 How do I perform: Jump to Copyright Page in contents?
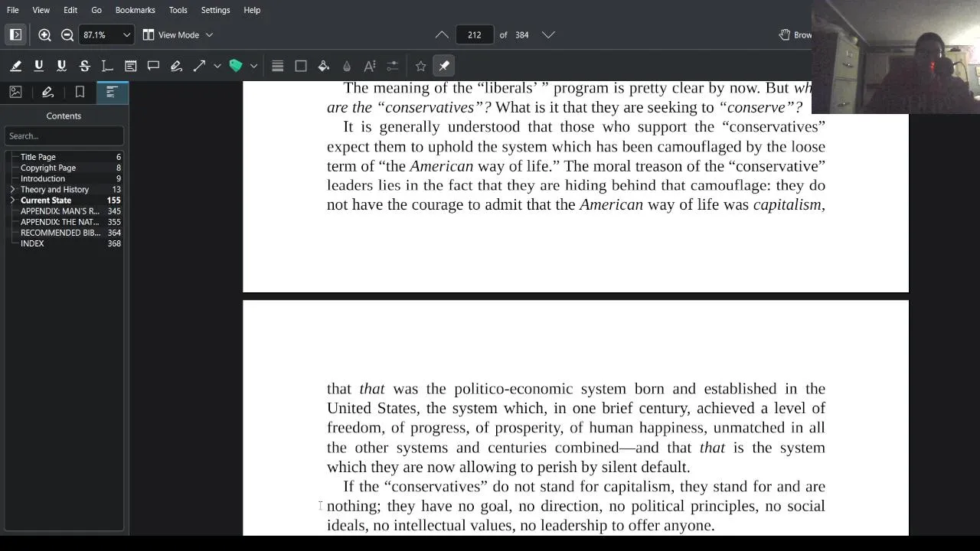pos(48,168)
